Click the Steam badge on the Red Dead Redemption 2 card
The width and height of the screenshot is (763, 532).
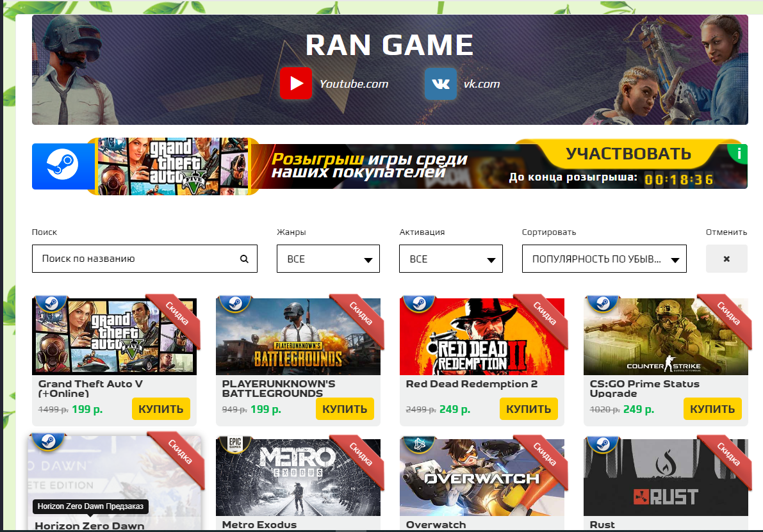(419, 303)
